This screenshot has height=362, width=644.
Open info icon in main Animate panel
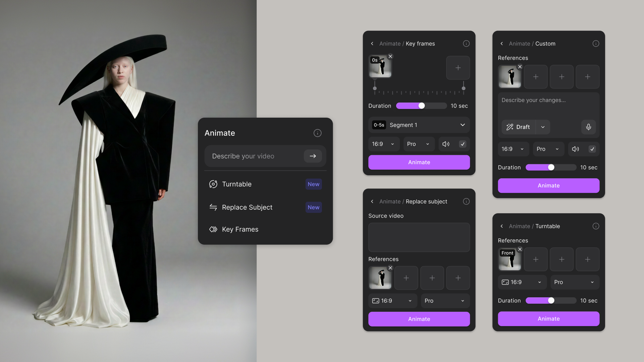[x=317, y=133]
